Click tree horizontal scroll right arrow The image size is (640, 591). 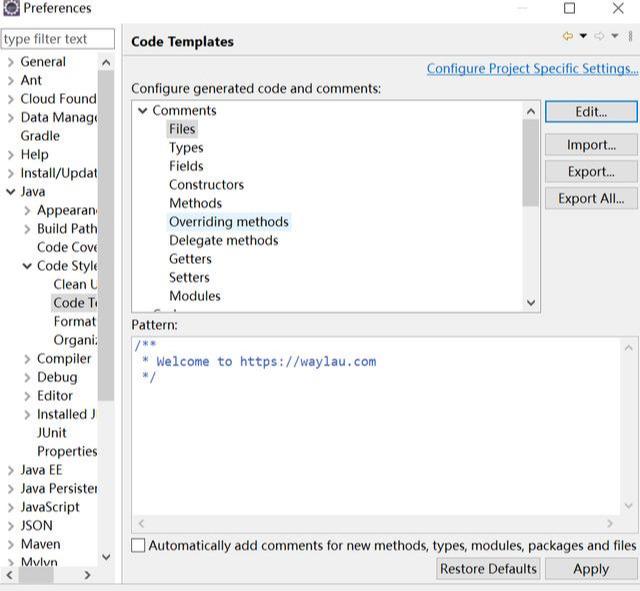pyautogui.click(x=87, y=575)
